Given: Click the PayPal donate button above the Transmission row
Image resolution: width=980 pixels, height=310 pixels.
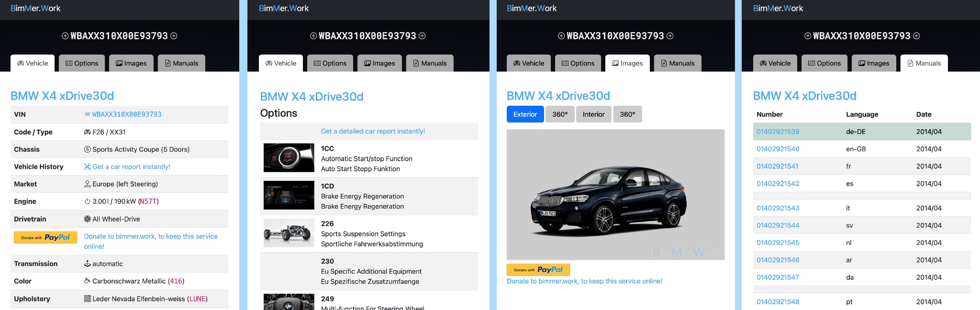Looking at the screenshot, I should point(45,237).
